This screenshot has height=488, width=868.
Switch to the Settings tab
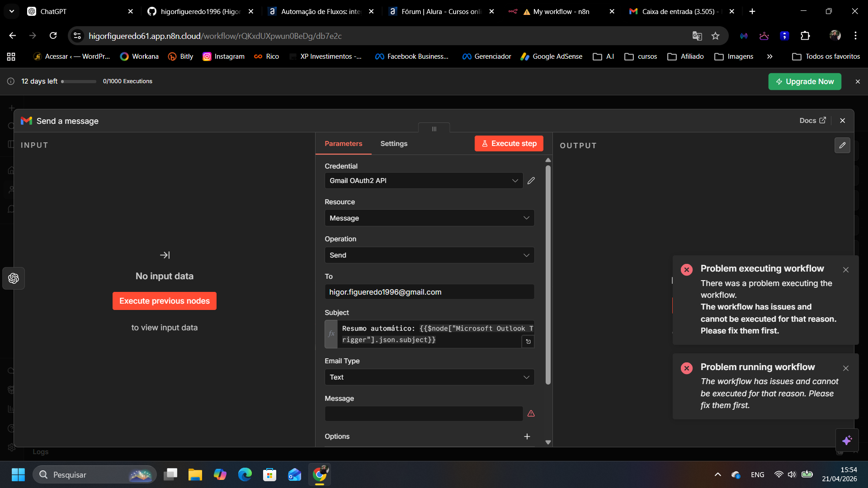pos(393,144)
